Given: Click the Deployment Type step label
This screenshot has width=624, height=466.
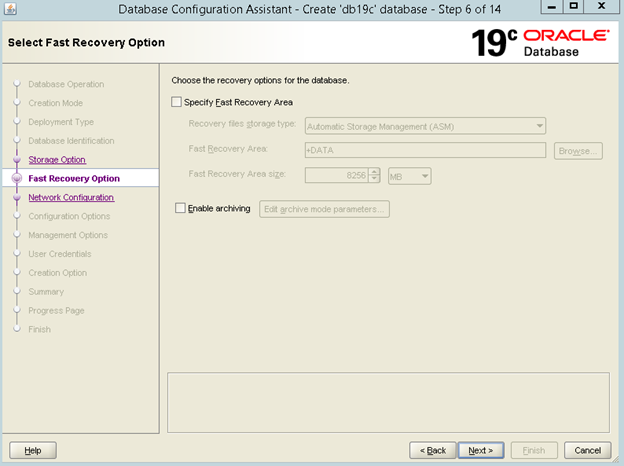Looking at the screenshot, I should tap(61, 122).
